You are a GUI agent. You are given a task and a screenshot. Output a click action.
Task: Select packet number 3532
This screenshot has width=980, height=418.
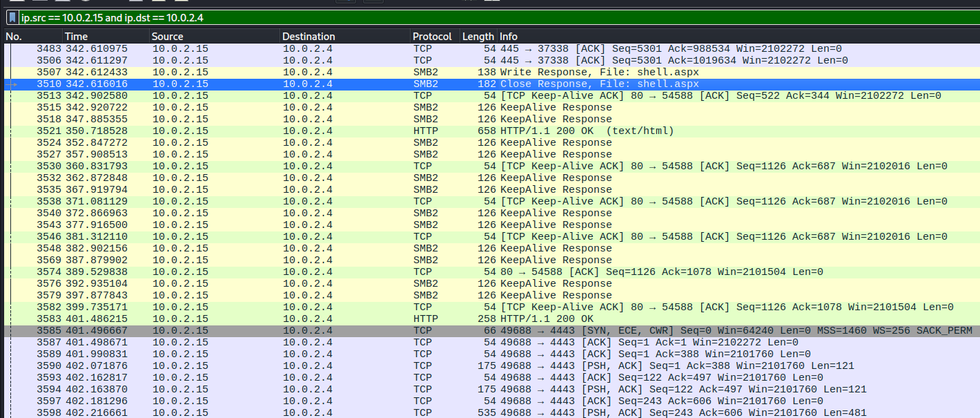[x=491, y=178]
